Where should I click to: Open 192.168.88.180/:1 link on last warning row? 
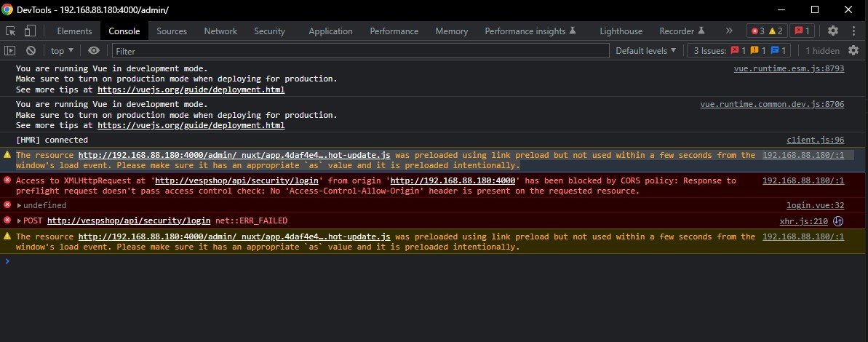pyautogui.click(x=803, y=236)
